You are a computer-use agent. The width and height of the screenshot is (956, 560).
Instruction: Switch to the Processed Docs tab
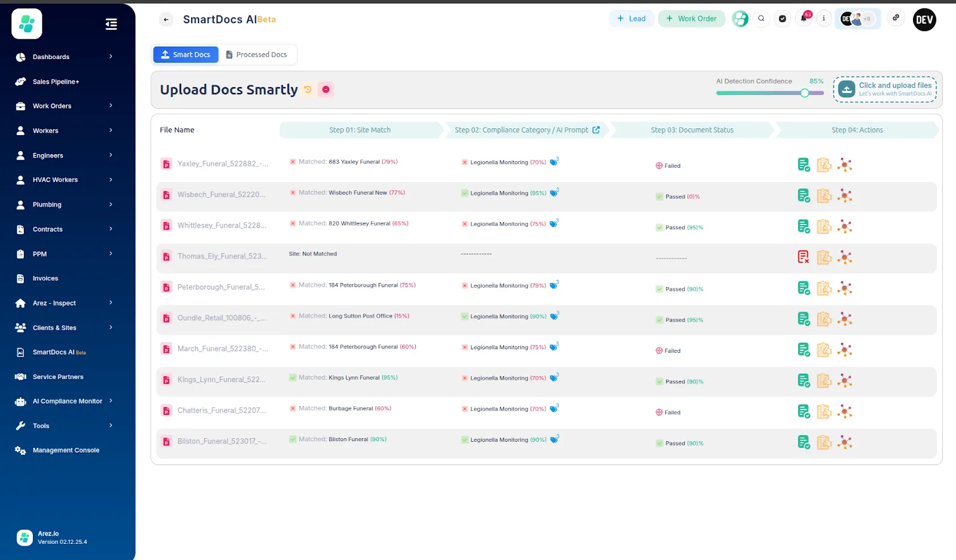[x=256, y=54]
